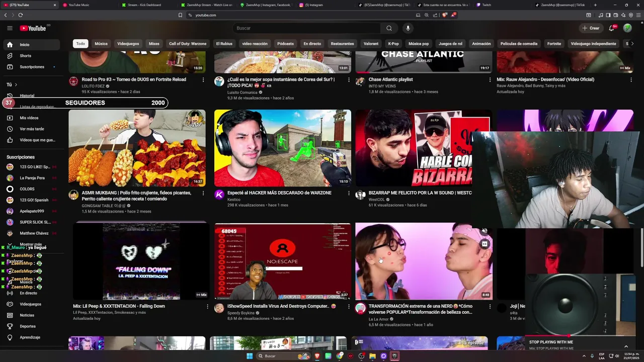Image resolution: width=644 pixels, height=362 pixels.
Task: Open the Brave Rewards triangle icon
Action: pos(453,15)
